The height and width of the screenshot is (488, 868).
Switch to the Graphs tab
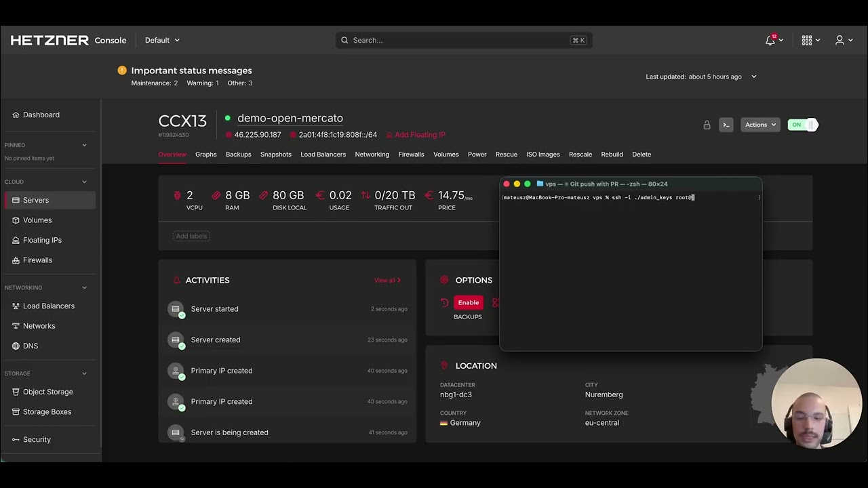click(206, 155)
